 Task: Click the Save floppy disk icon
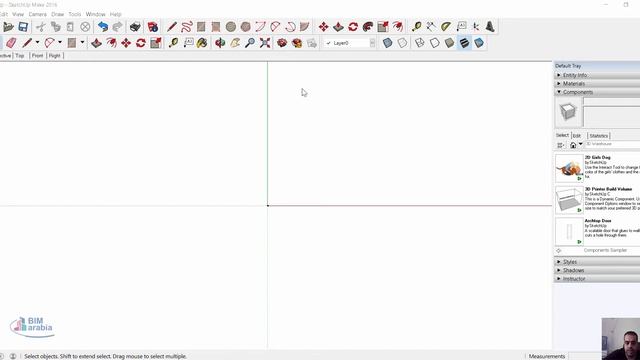click(23, 27)
